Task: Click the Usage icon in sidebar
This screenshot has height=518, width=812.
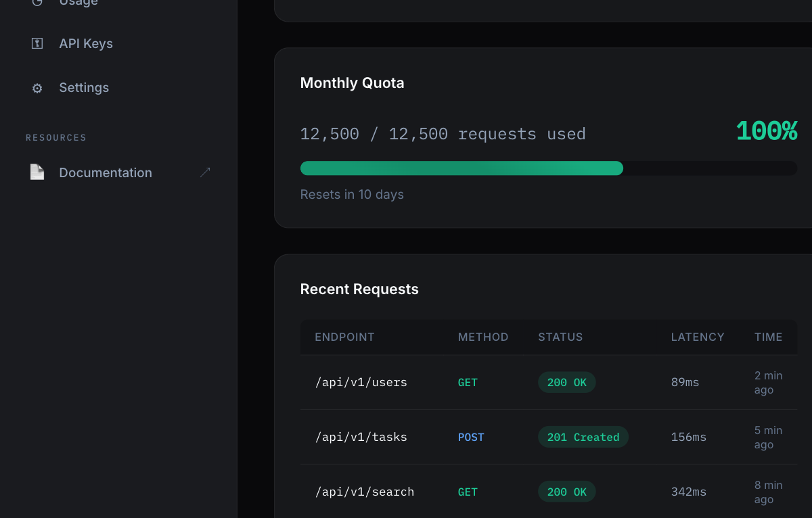Action: [37, 3]
